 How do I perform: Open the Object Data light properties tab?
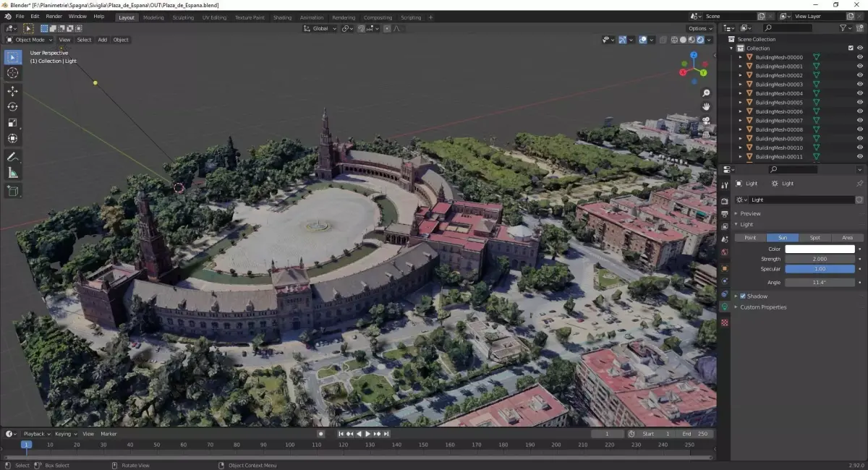pyautogui.click(x=725, y=307)
